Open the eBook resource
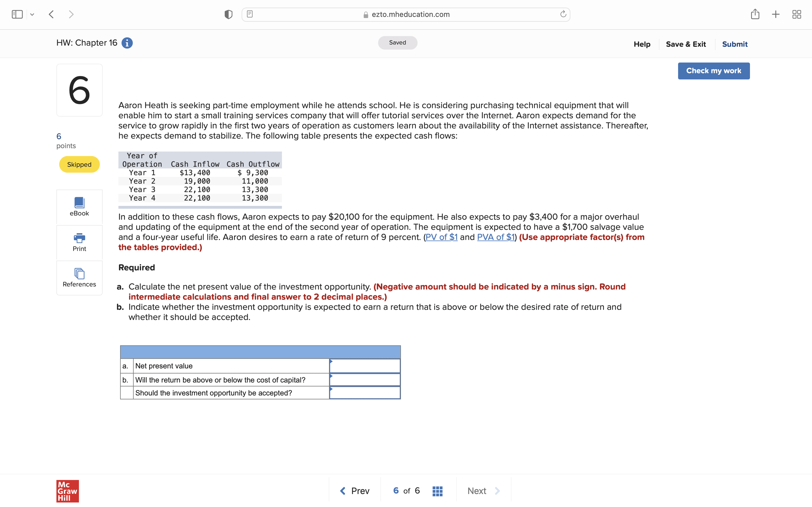The image size is (812, 507). (x=79, y=206)
